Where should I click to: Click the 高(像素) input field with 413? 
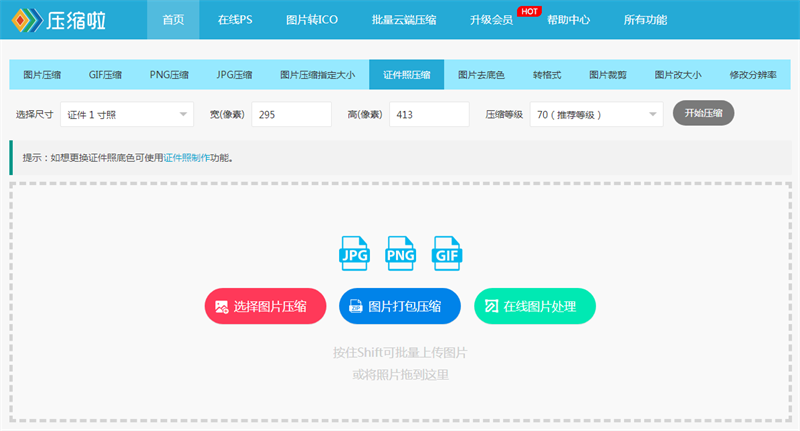pos(429,114)
